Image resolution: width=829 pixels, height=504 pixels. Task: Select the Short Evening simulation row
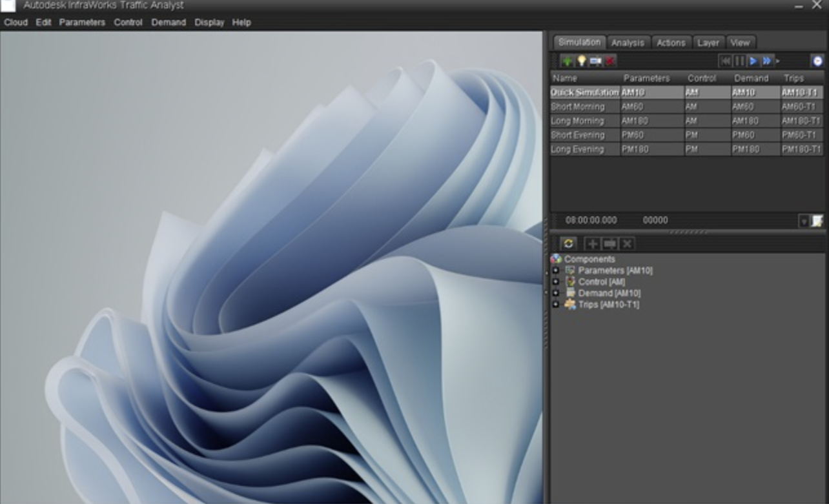[687, 135]
